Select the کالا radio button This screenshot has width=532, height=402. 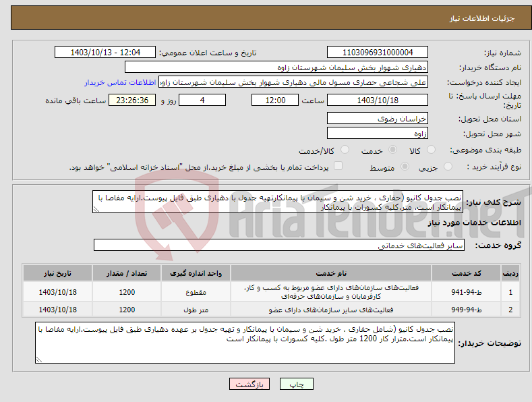(432, 149)
